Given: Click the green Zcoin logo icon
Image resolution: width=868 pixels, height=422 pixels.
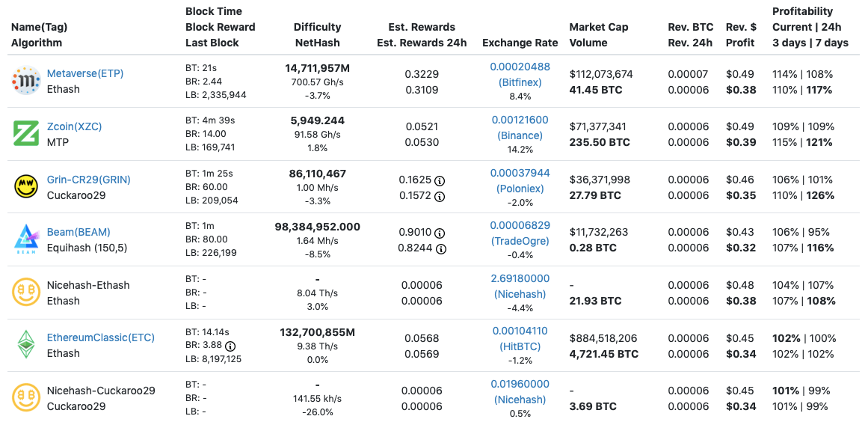Looking at the screenshot, I should [26, 133].
